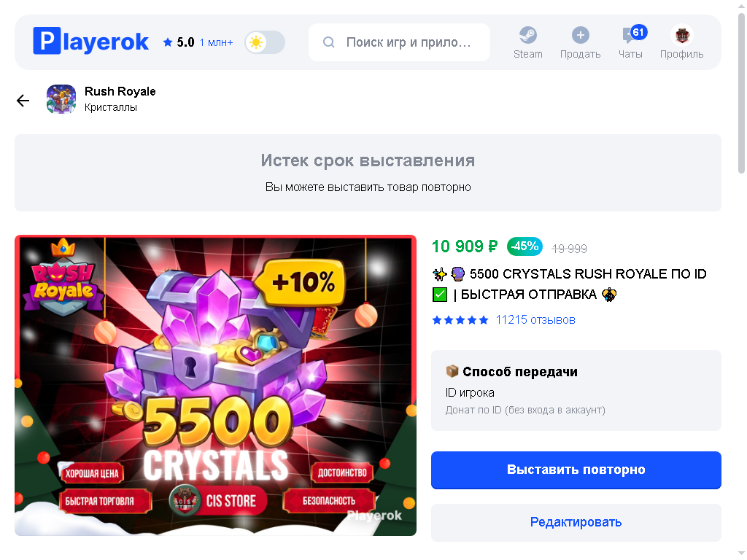Open the Steam section icon
The image size is (747, 560).
pyautogui.click(x=527, y=35)
